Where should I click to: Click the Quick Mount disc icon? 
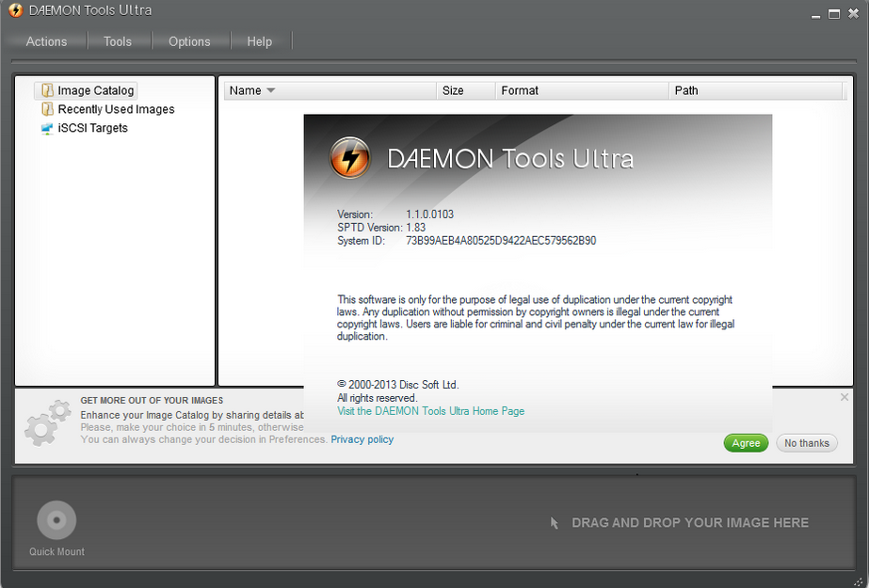pyautogui.click(x=56, y=520)
